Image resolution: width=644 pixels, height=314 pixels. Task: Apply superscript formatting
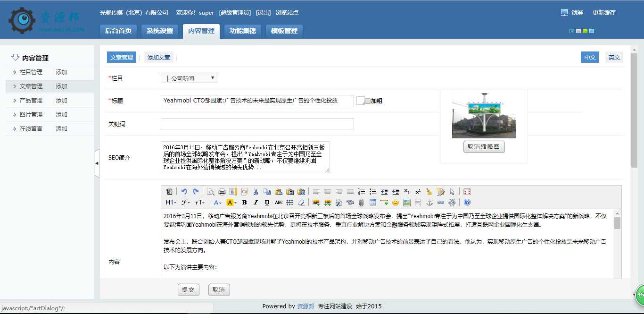click(418, 192)
